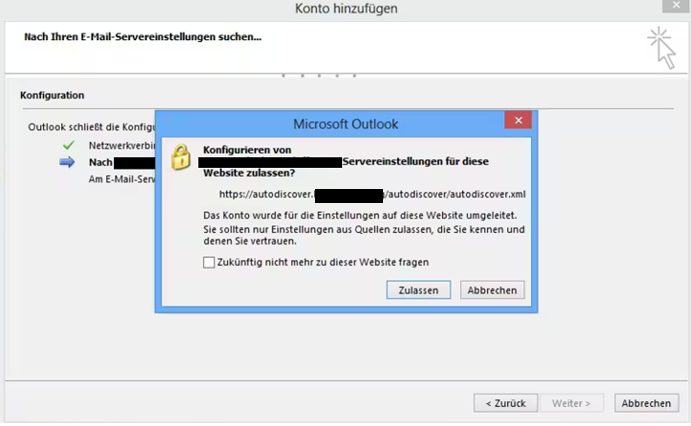Click the 'Am E-Mail-Serv...' step text
Image resolution: width=691 pixels, height=426 pixels.
pyautogui.click(x=120, y=179)
